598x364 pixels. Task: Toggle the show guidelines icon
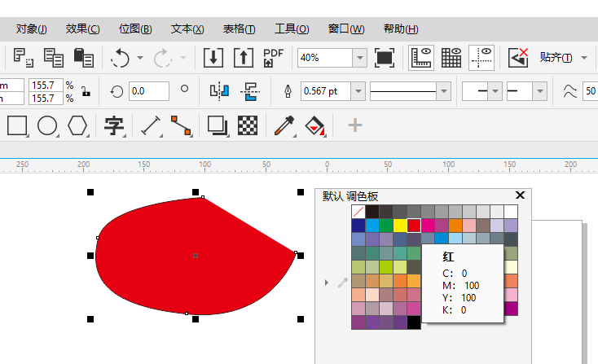(481, 58)
